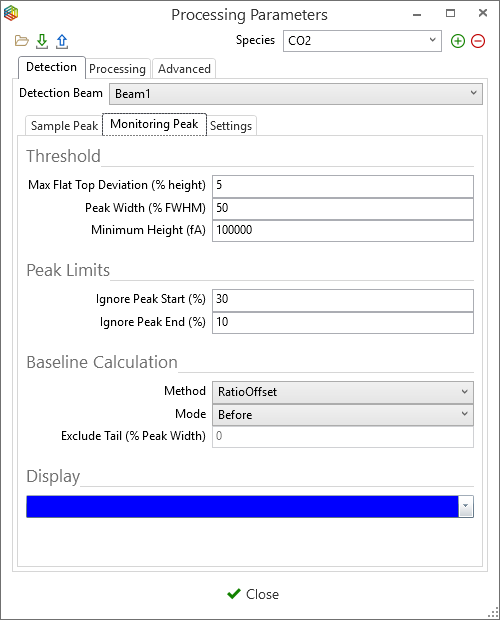Open the Mode Before dropdown
The height and width of the screenshot is (620, 500).
click(x=343, y=414)
